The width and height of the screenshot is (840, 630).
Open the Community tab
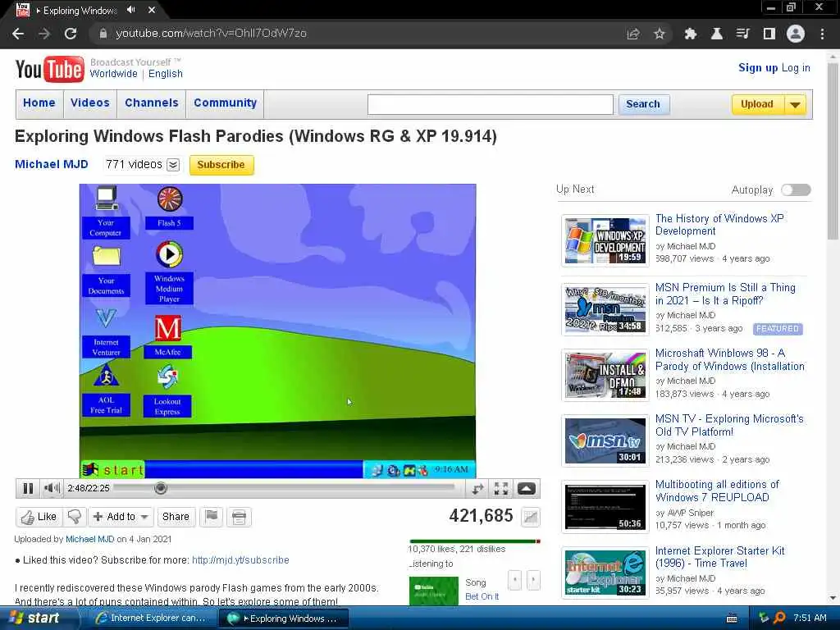point(225,103)
